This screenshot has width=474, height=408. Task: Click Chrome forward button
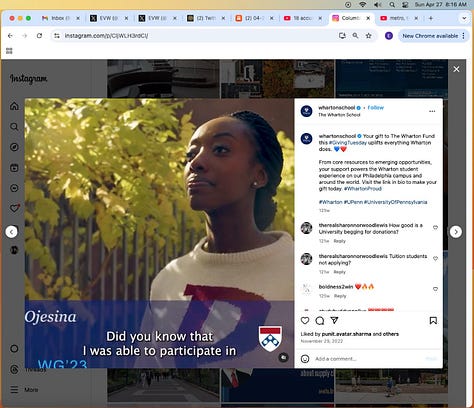point(25,36)
